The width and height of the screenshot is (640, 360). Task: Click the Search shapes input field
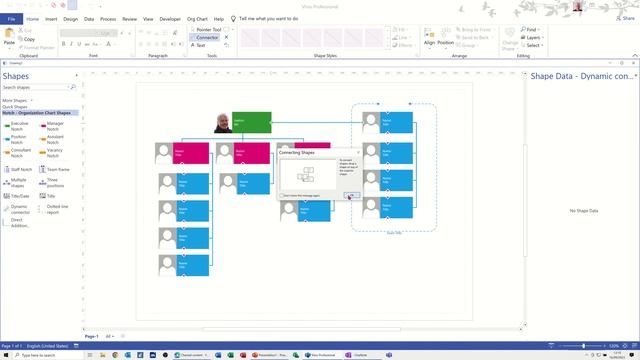click(x=36, y=87)
